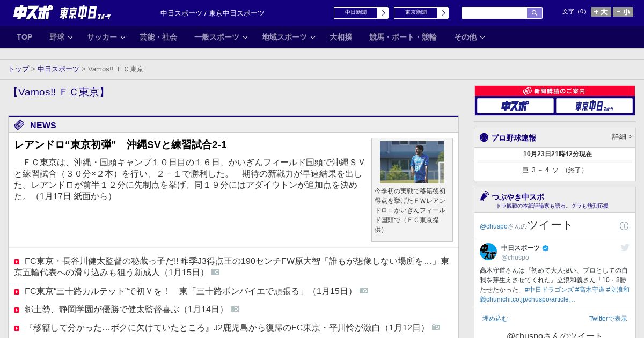Click the 中スポ 東京中日スポーツ site logo
The image size is (644, 338).
click(62, 13)
